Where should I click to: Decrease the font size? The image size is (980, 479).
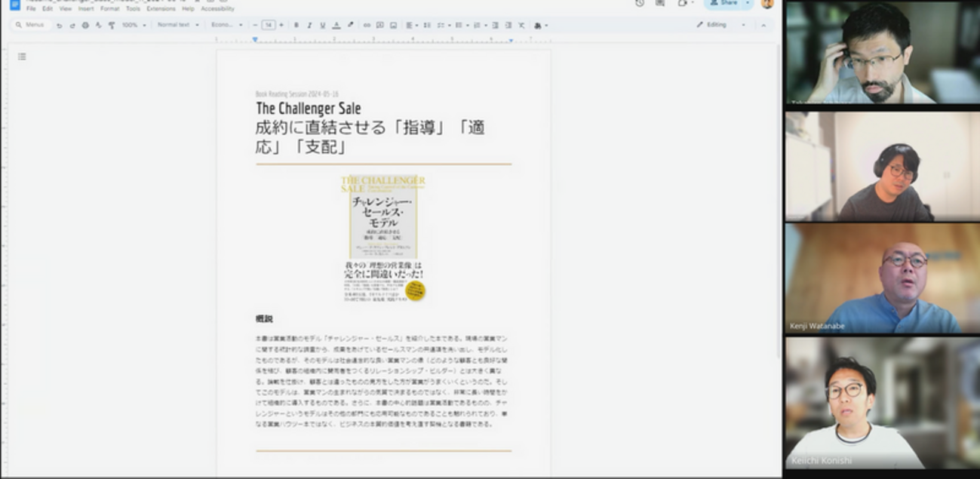point(255,25)
